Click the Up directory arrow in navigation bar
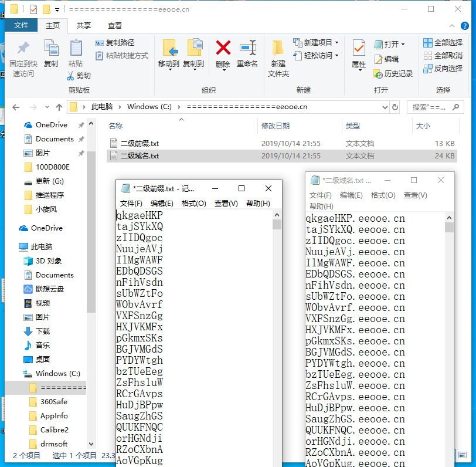476x467 pixels. click(x=59, y=107)
